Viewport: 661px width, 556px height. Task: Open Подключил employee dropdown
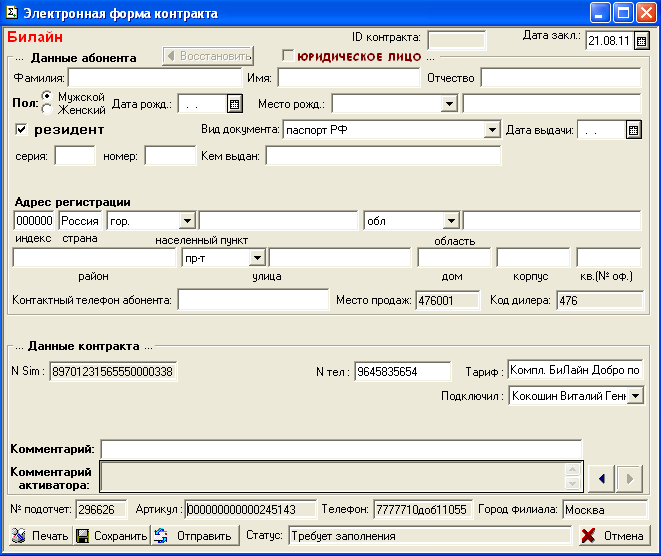tap(636, 395)
